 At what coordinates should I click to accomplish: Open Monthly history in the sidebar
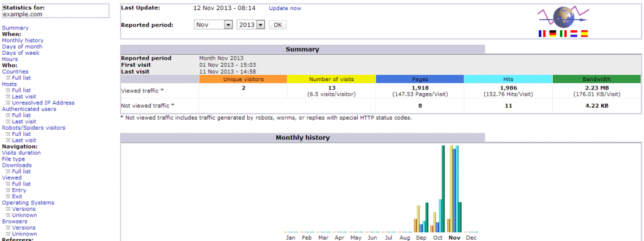coord(23,40)
